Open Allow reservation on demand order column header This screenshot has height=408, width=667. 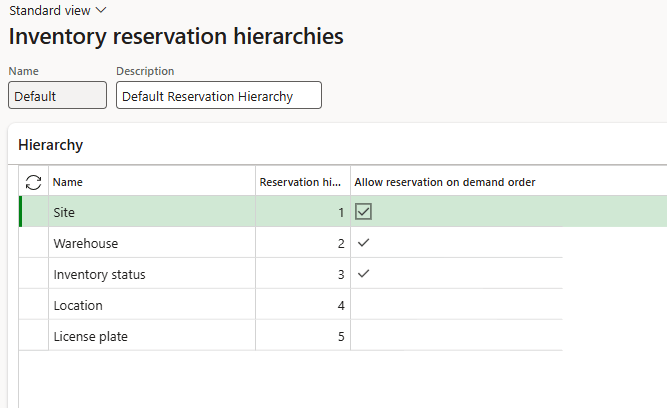445,182
